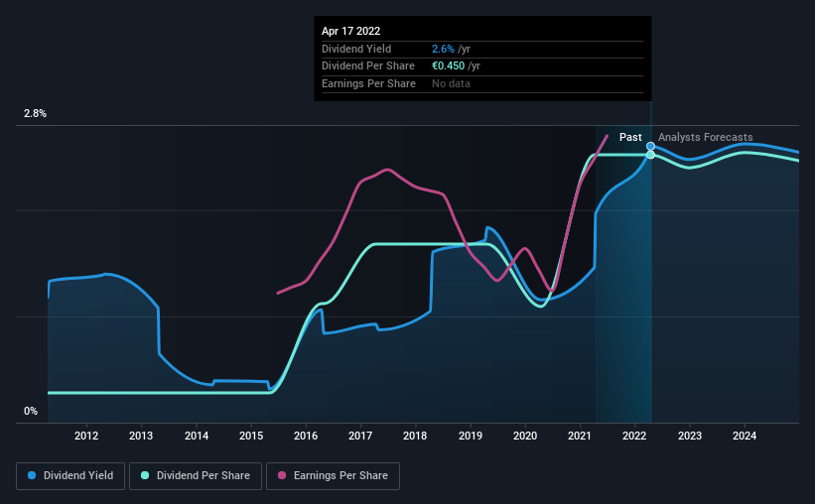Image resolution: width=815 pixels, height=504 pixels.
Task: Click the 2021 x-axis label
Action: click(x=580, y=436)
